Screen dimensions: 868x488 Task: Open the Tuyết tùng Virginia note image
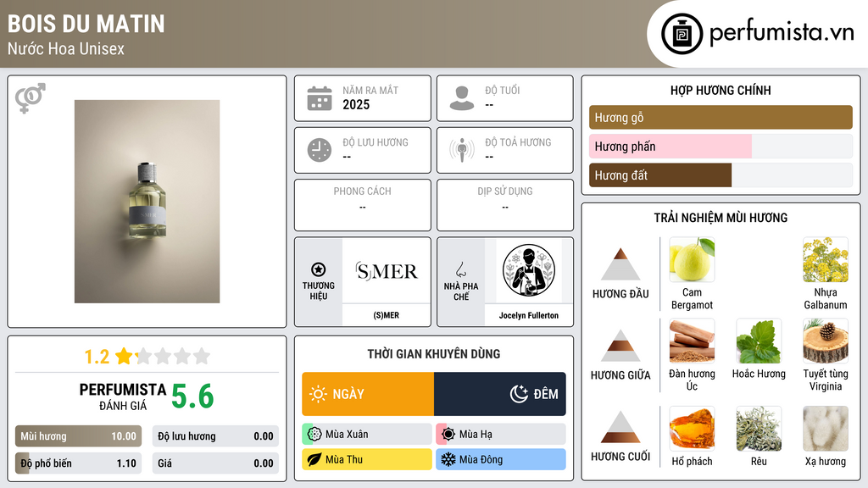tap(826, 341)
